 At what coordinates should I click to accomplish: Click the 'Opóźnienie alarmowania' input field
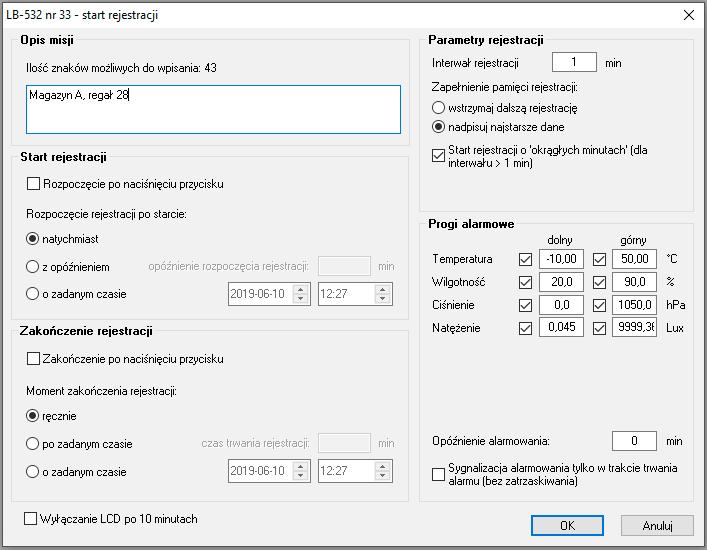634,441
